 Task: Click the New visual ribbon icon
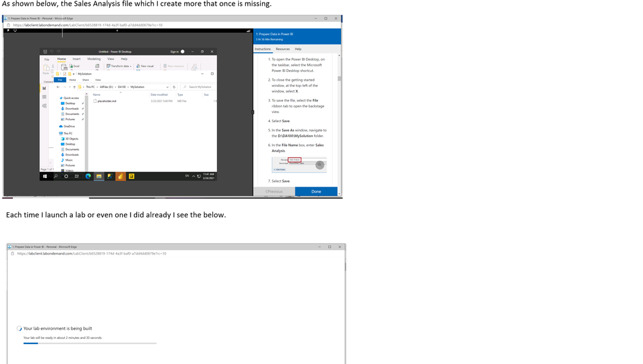(x=138, y=66)
